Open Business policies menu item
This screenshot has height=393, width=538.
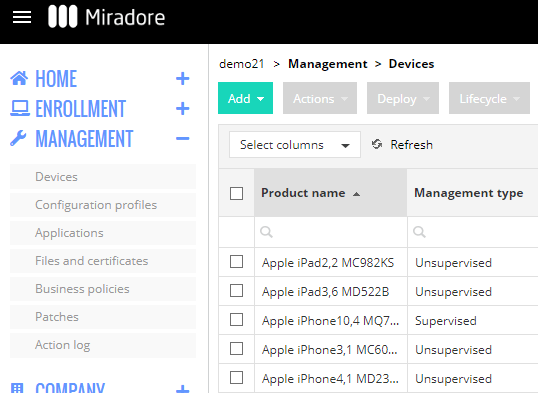pyautogui.click(x=103, y=289)
